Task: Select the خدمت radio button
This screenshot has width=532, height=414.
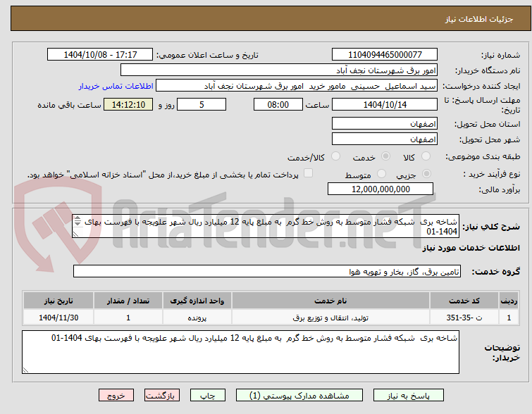Action: coord(385,156)
